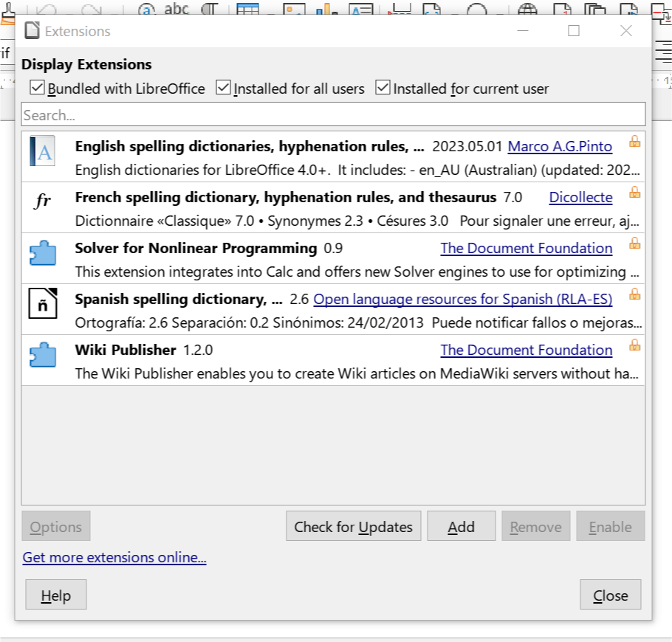The width and height of the screenshot is (672, 642).
Task: Click the Remove button
Action: click(535, 526)
